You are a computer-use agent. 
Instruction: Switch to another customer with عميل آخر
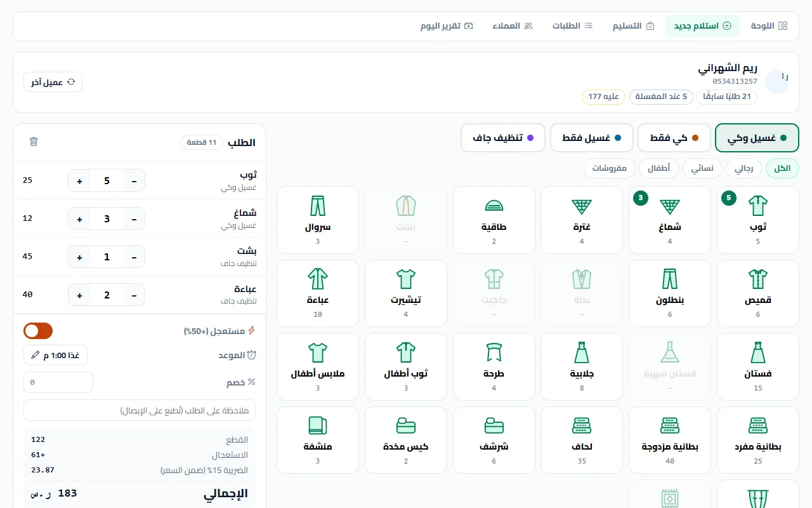coord(53,82)
